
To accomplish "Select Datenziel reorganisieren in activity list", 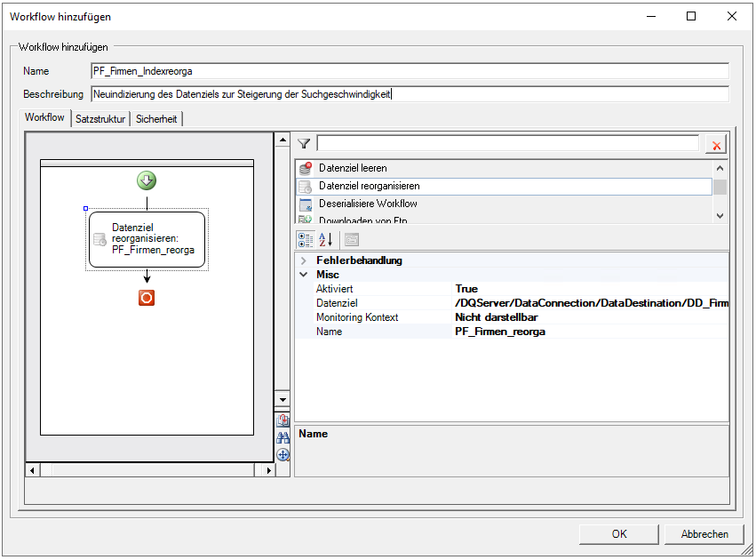I will (504, 186).
